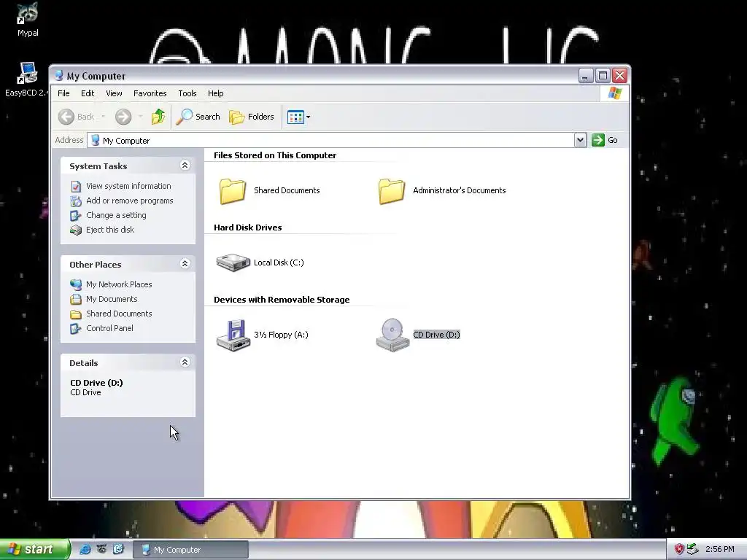The width and height of the screenshot is (747, 560).
Task: Click the Change a setting icon
Action: [76, 216]
